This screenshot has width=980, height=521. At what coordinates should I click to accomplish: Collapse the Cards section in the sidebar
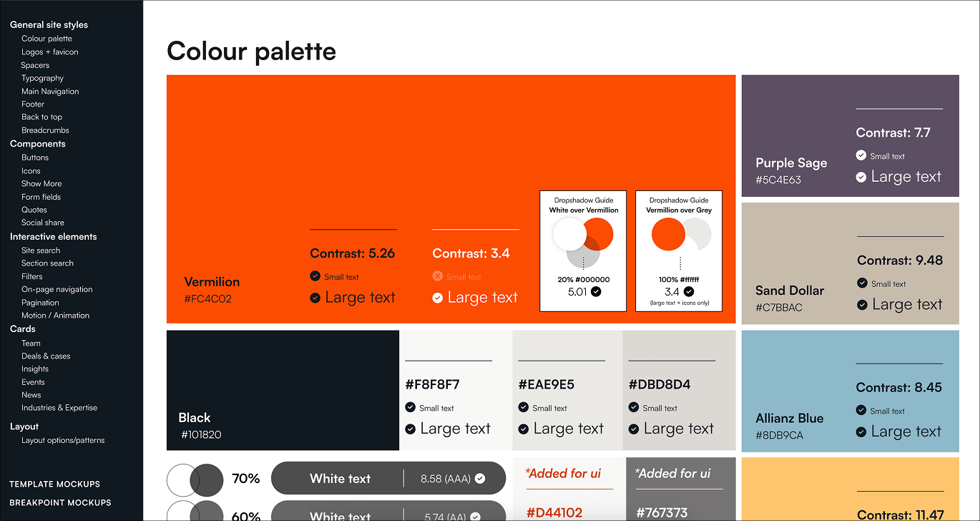tap(22, 328)
